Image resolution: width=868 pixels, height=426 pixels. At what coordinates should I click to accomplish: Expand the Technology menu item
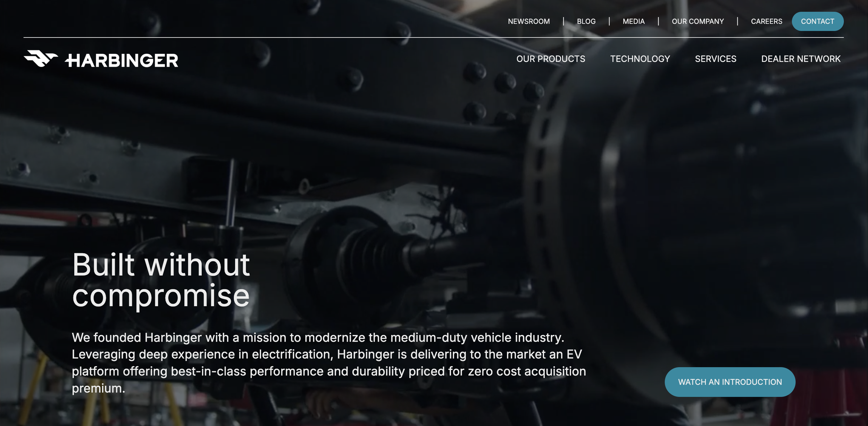pos(640,59)
